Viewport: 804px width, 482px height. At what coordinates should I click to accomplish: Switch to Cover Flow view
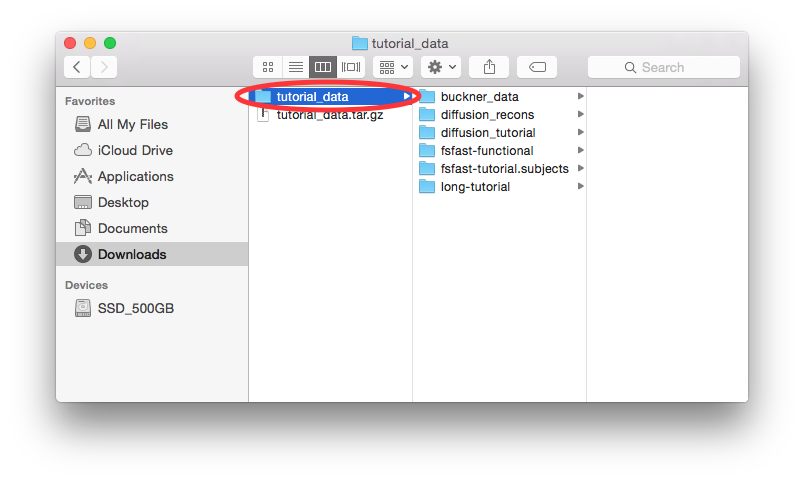point(351,67)
